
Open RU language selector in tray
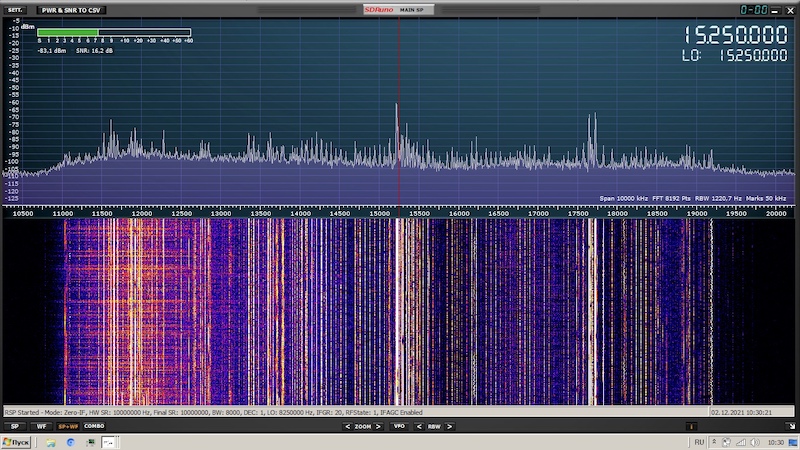coord(700,441)
